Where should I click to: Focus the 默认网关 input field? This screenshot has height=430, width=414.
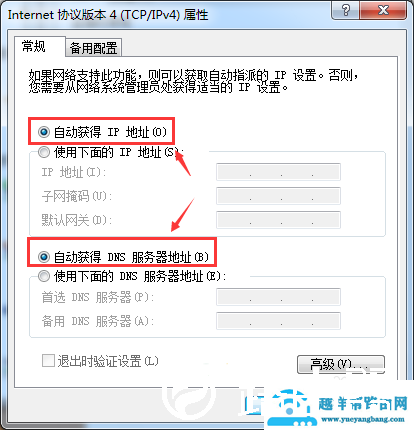click(278, 220)
